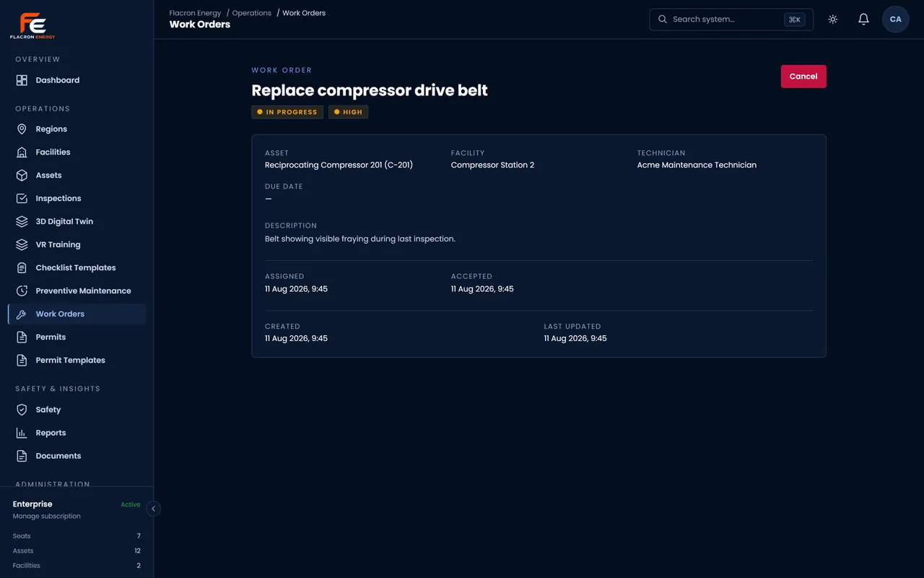Image resolution: width=924 pixels, height=578 pixels.
Task: Click the Permits document icon
Action: tap(22, 337)
